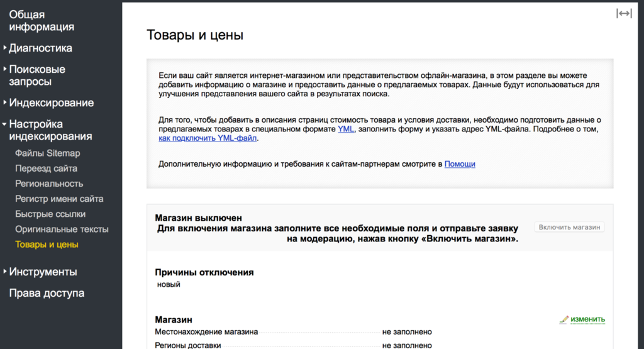Expand the Диагностика section
Screen dimensions: 644x349
pyautogui.click(x=40, y=48)
